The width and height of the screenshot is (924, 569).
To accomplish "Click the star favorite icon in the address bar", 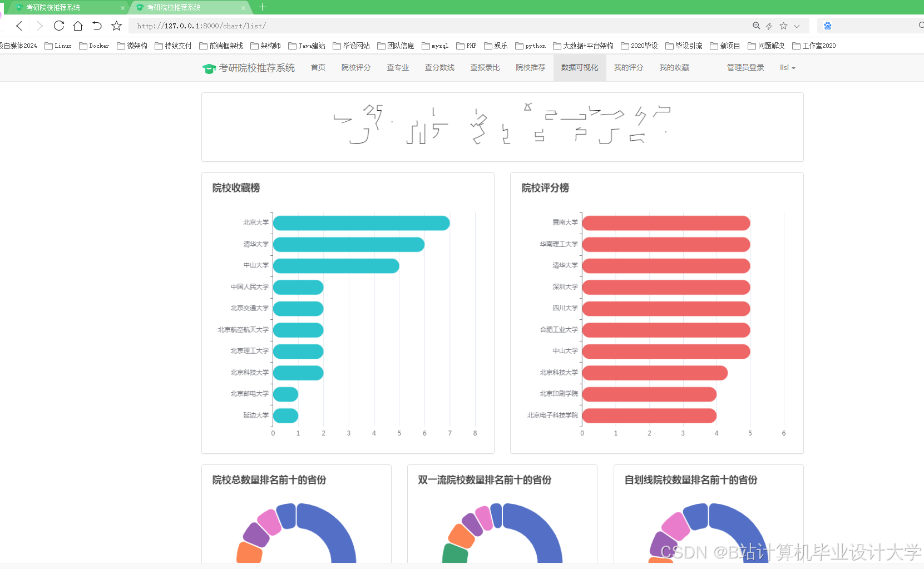I will click(783, 26).
